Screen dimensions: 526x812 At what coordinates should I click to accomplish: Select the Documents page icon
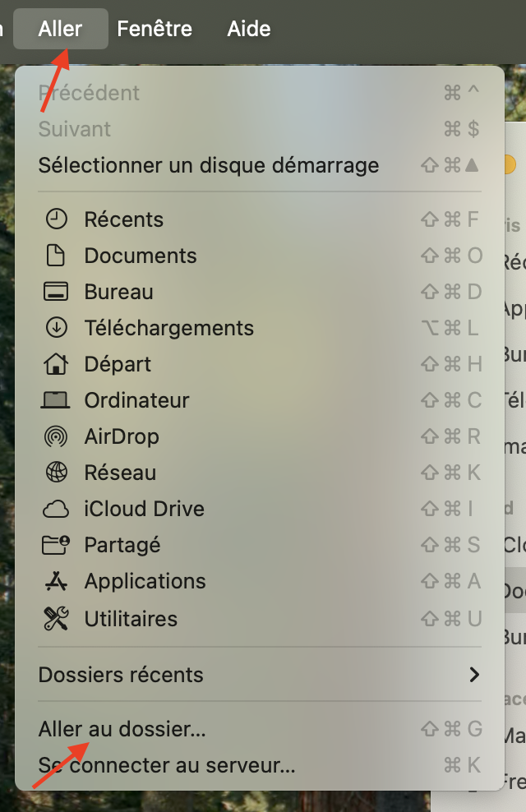[56, 256]
